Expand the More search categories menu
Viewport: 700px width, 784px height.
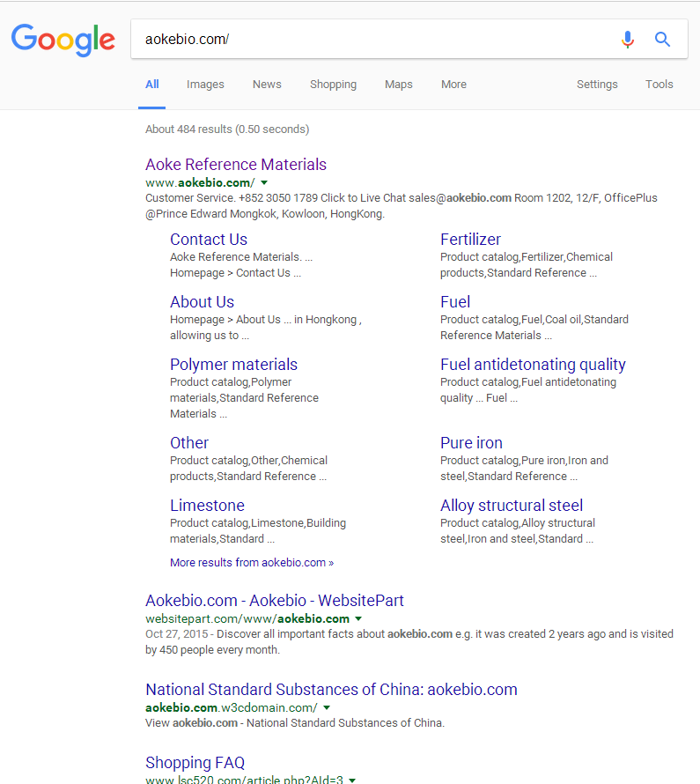pyautogui.click(x=453, y=85)
